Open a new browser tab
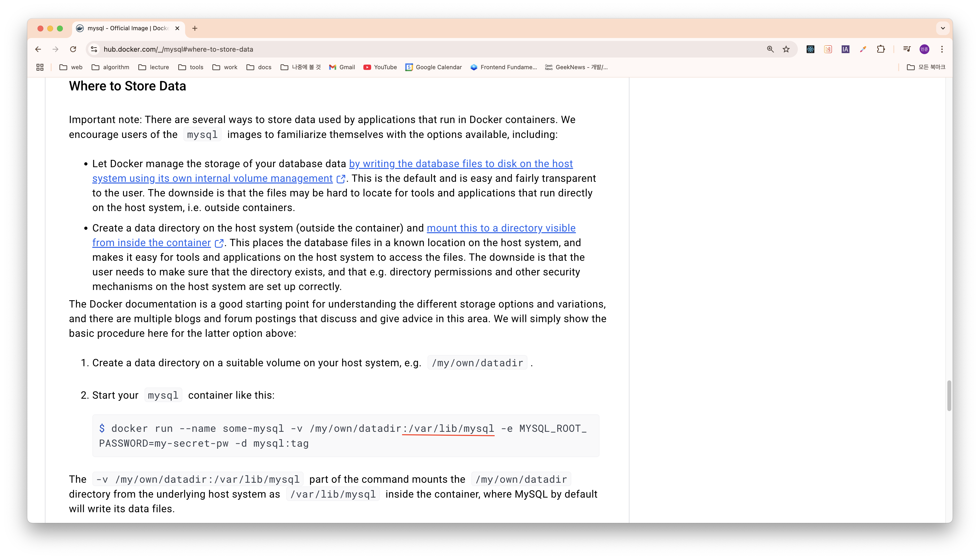980x559 pixels. 195,28
